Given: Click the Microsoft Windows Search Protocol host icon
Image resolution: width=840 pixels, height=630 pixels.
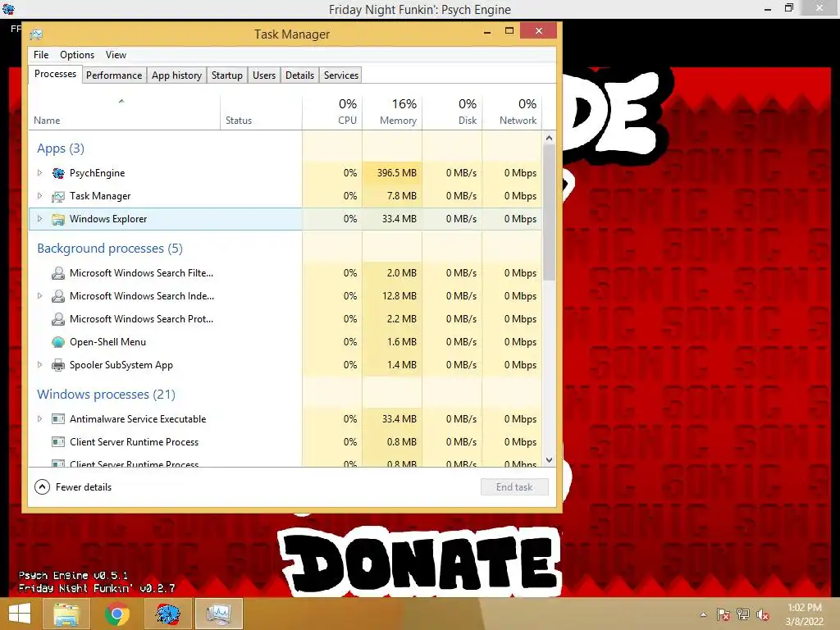Looking at the screenshot, I should 58,319.
